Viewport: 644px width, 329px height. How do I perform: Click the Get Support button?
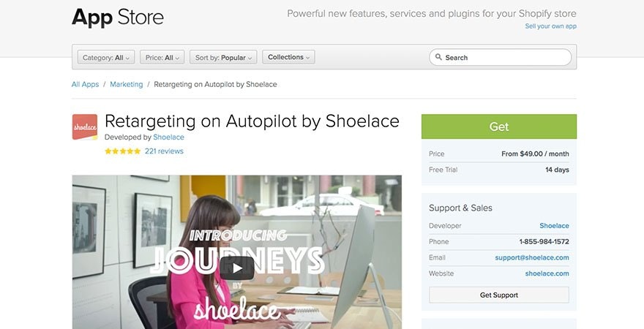pyautogui.click(x=499, y=295)
